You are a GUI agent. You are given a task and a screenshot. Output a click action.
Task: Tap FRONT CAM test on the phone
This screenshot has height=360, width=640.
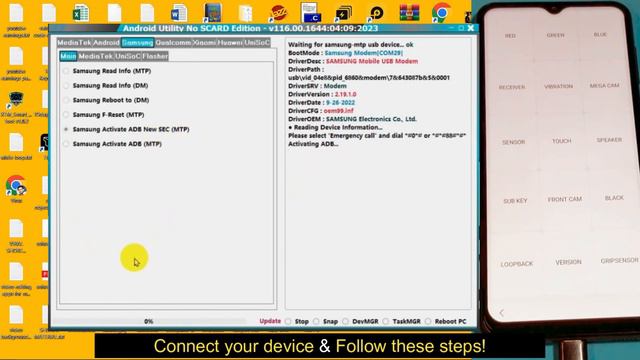click(564, 200)
